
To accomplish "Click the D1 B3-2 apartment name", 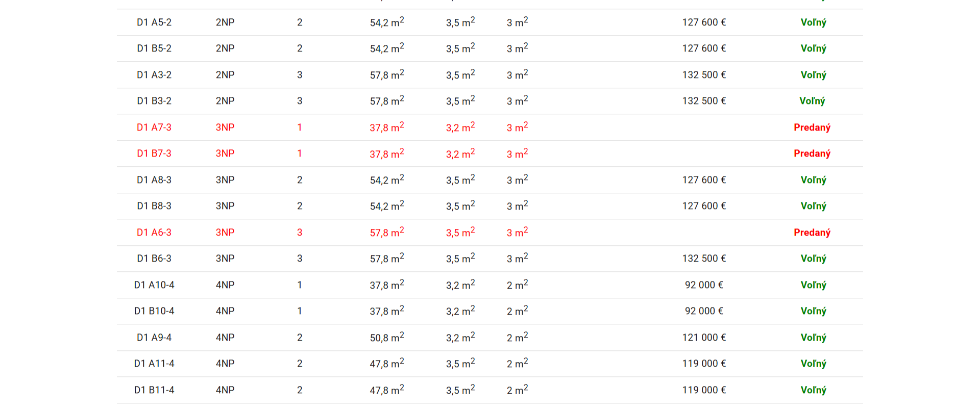I will pyautogui.click(x=154, y=101).
